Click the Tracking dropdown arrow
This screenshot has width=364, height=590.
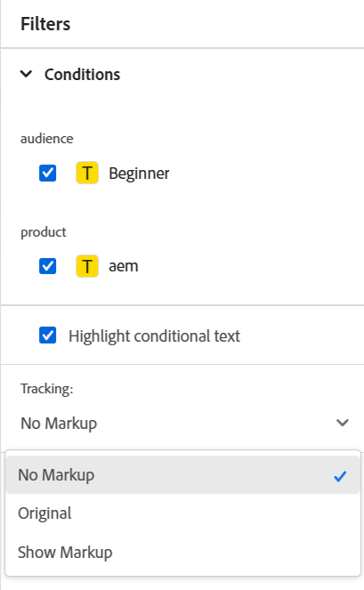pyautogui.click(x=342, y=423)
